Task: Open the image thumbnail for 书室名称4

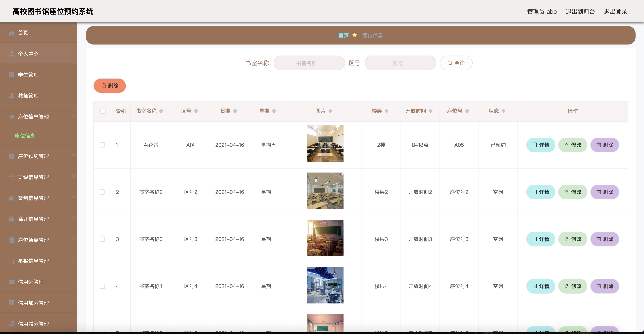Action: coord(325,285)
